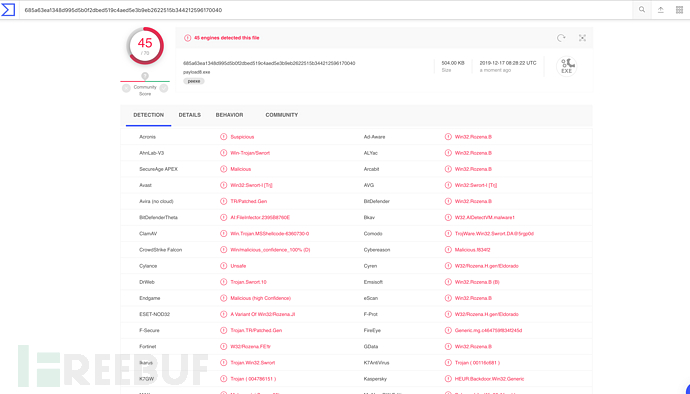The width and height of the screenshot is (690, 394).
Task: Click warning icon next to FireEye result
Action: pos(448,330)
